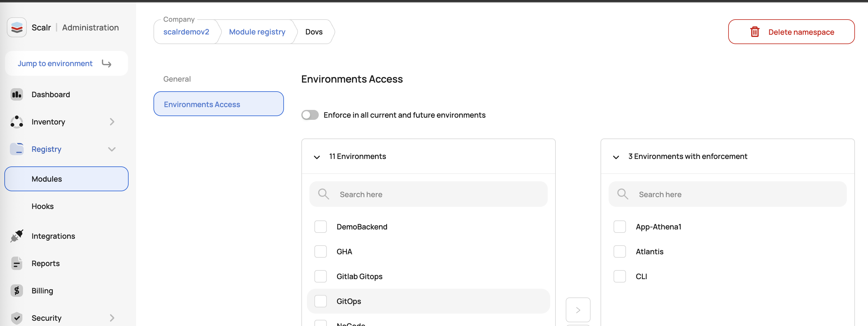868x326 pixels.
Task: Click the Gitlab Gitops environment name
Action: click(359, 277)
